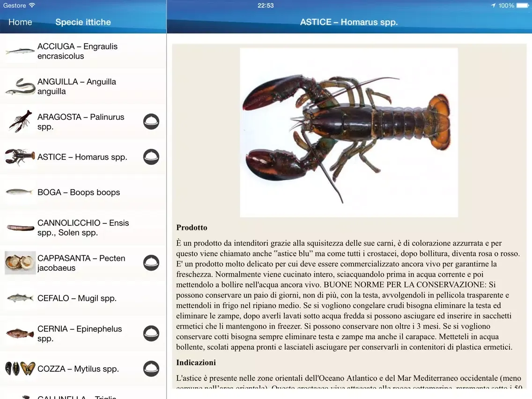The image size is (532, 399).
Task: Tap the bowl icon next to ASTICE
Action: click(151, 157)
